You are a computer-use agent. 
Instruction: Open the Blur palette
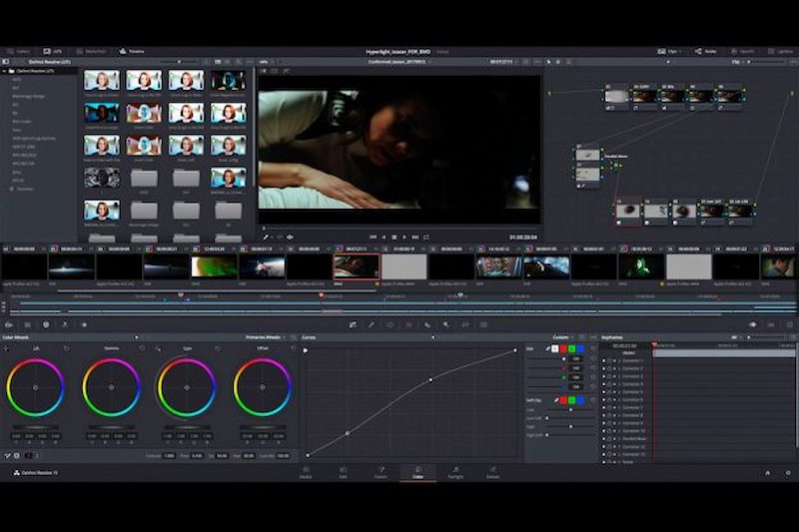click(427, 324)
